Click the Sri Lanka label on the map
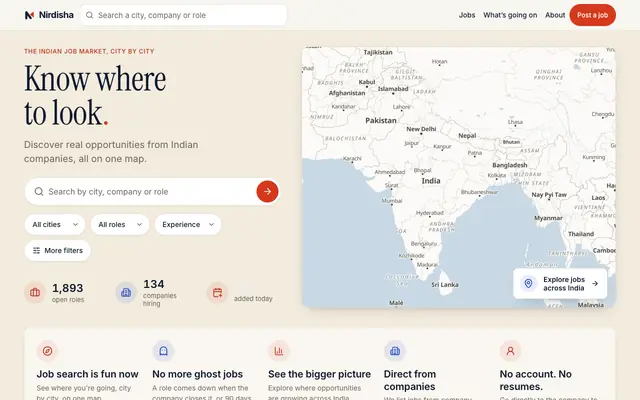The width and height of the screenshot is (640, 400). pos(444,284)
